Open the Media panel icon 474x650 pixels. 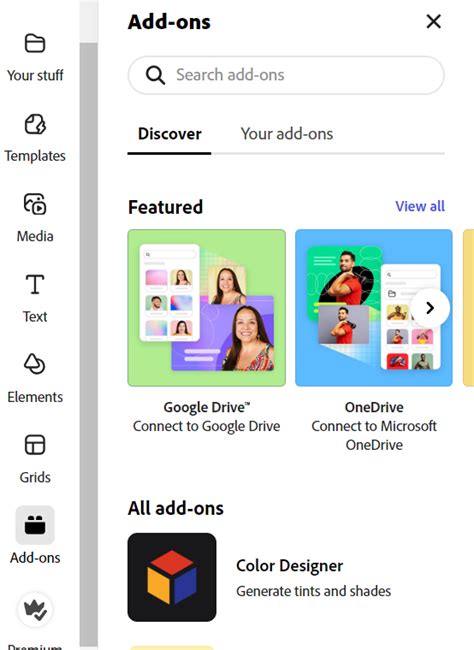pyautogui.click(x=35, y=204)
